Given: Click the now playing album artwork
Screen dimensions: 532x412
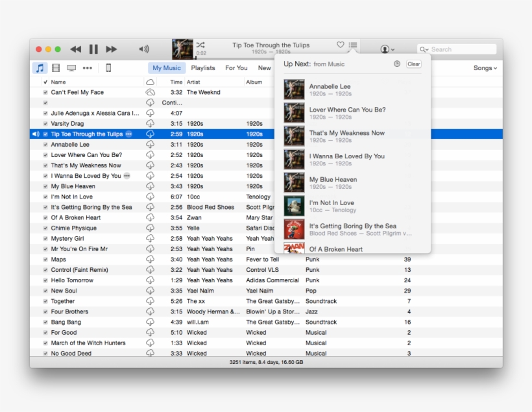Looking at the screenshot, I should point(182,49).
